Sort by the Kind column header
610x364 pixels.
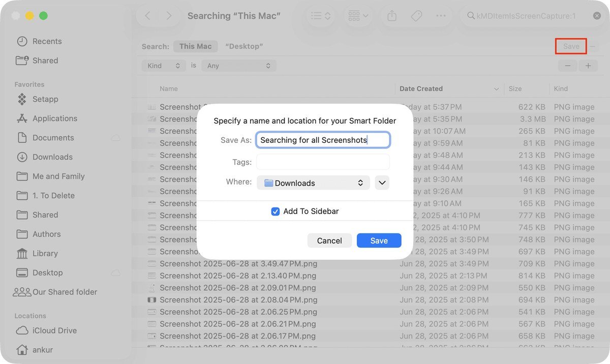click(561, 88)
